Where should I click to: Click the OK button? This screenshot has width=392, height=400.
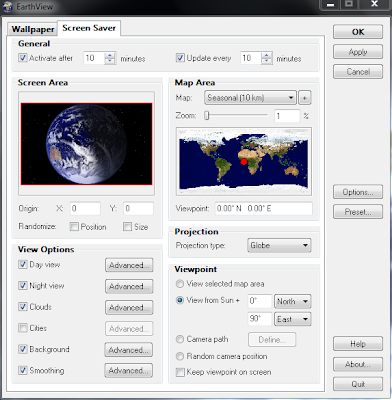(358, 32)
